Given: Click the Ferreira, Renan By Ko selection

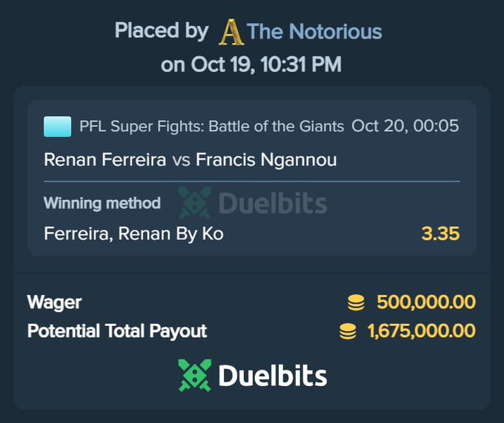Looking at the screenshot, I should tap(133, 234).
